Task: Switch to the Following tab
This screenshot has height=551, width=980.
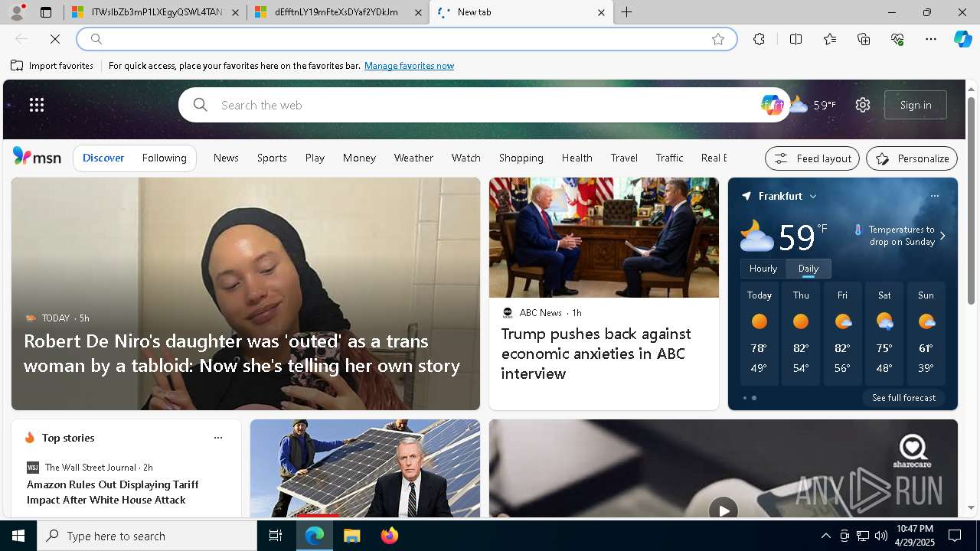Action: 164,158
